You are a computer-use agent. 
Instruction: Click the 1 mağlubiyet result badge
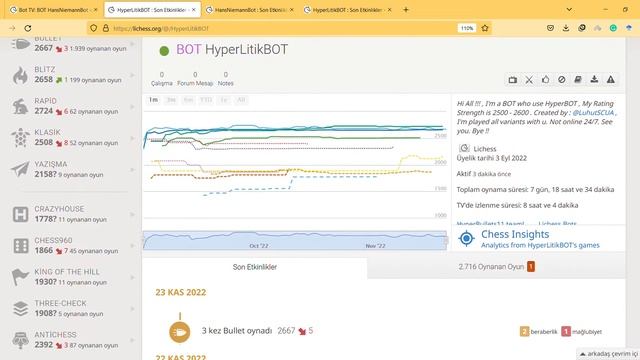point(581,331)
